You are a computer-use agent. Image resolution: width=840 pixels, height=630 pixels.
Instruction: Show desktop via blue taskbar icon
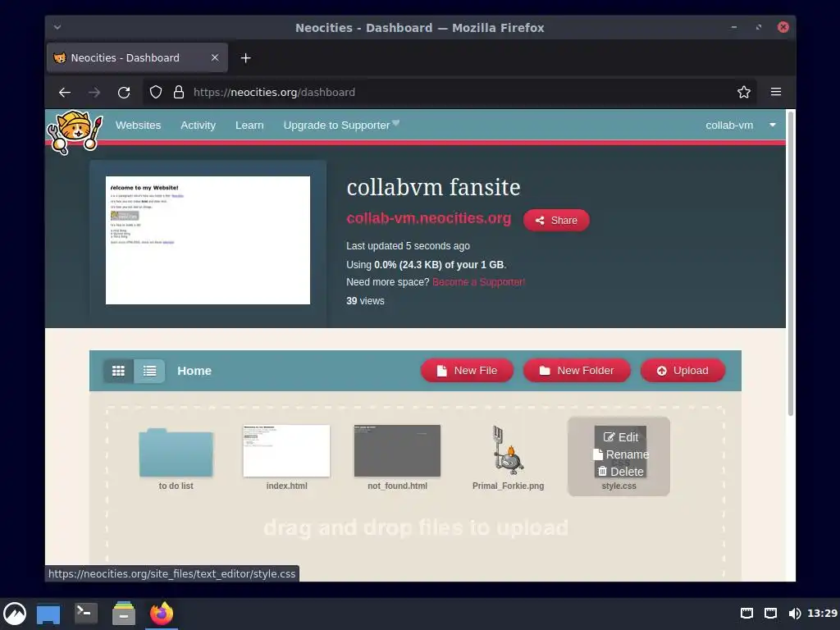[48, 614]
